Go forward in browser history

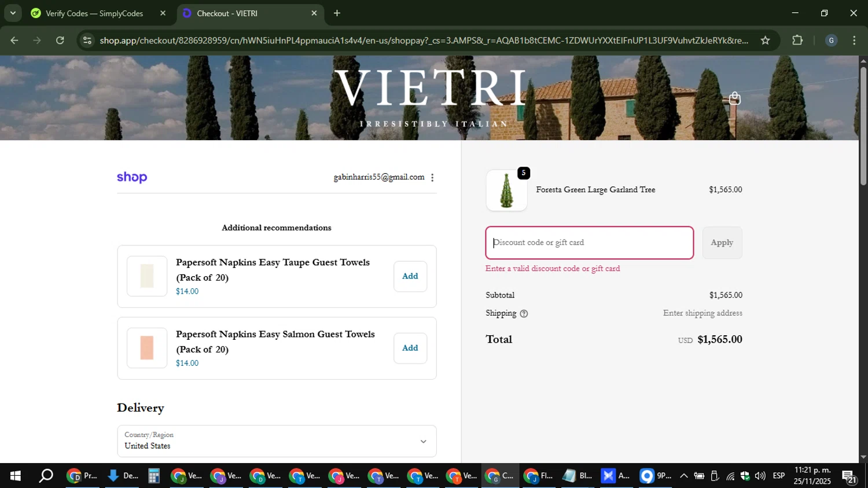[37, 40]
